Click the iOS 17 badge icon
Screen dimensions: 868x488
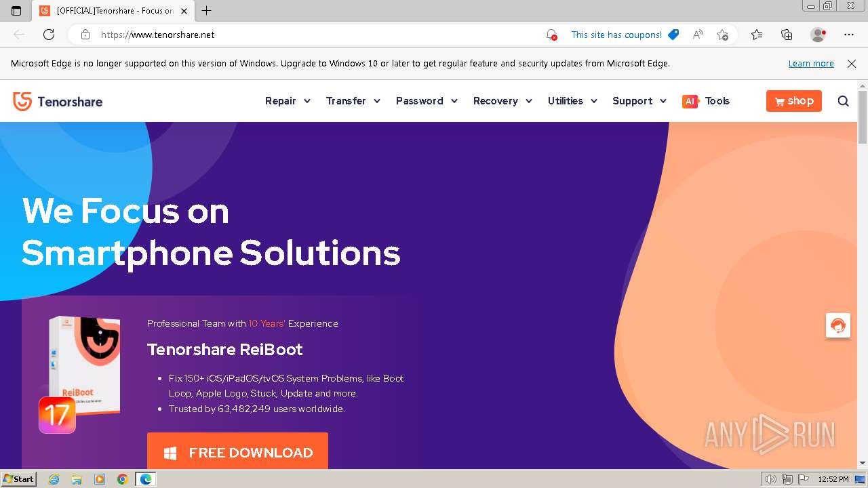[57, 415]
